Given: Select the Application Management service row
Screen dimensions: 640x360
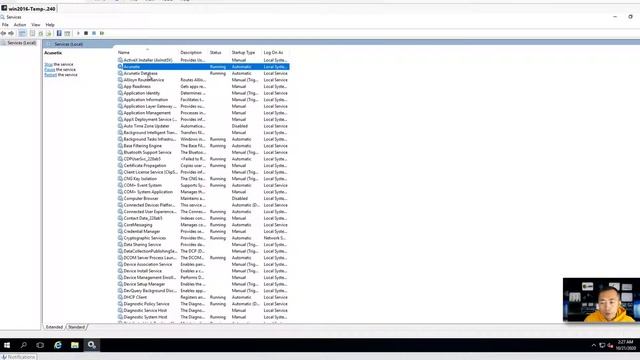Looking at the screenshot, I should point(203,113).
